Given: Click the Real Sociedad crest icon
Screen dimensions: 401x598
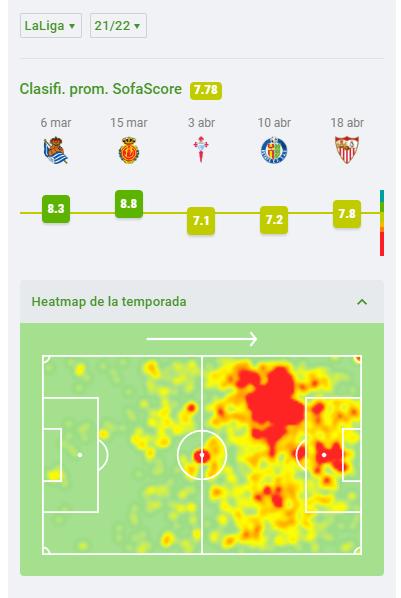Looking at the screenshot, I should pyautogui.click(x=56, y=150).
